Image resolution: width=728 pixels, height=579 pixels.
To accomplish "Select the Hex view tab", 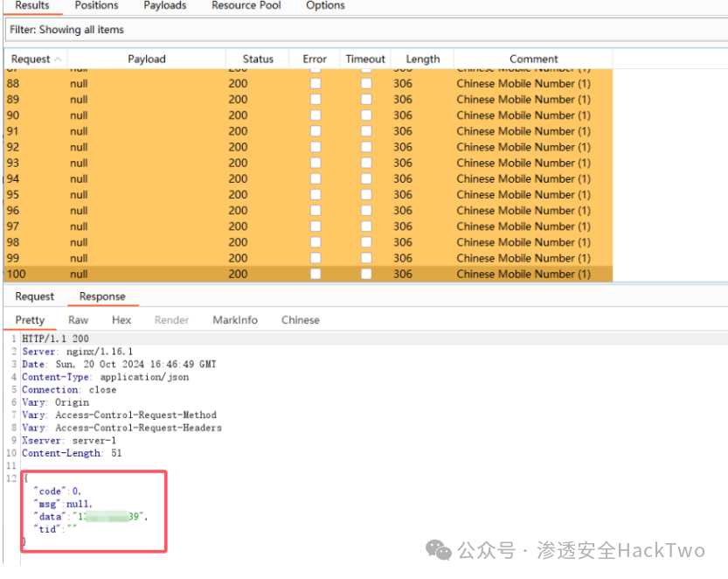I will pyautogui.click(x=121, y=320).
